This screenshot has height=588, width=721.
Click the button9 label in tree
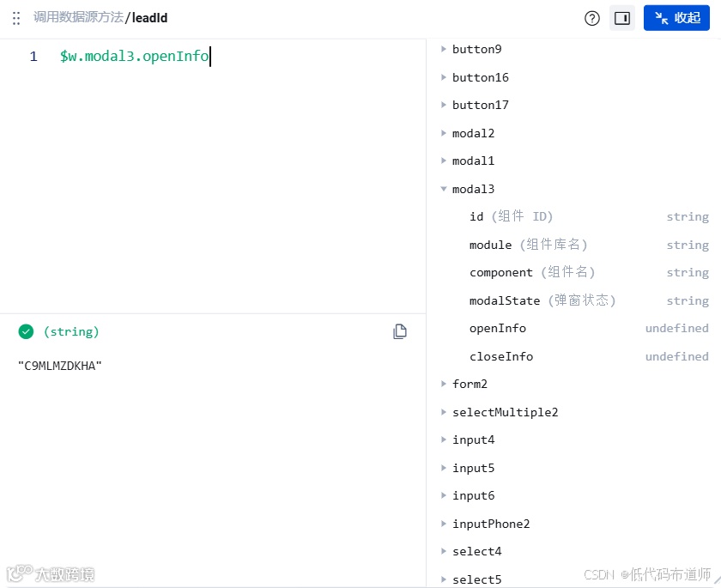pos(477,49)
